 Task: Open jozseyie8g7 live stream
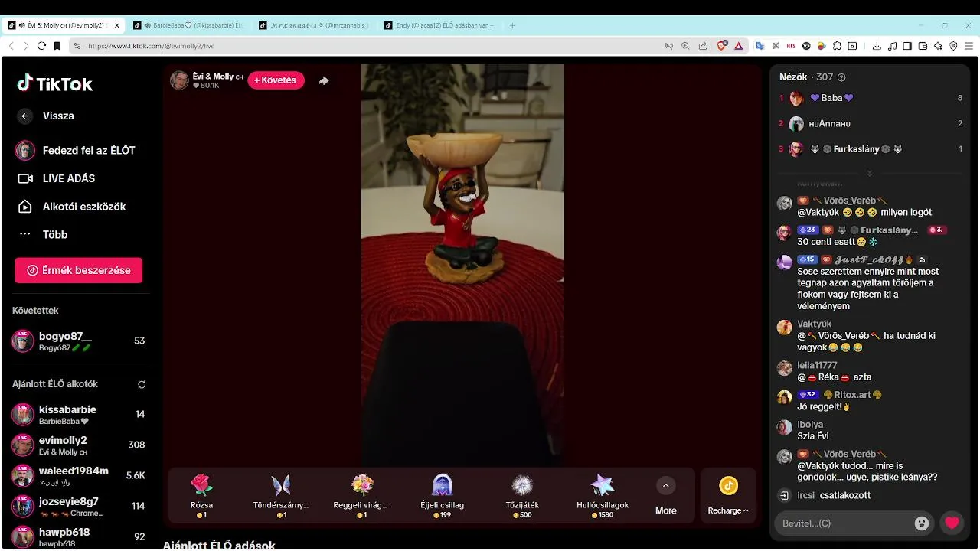point(79,506)
